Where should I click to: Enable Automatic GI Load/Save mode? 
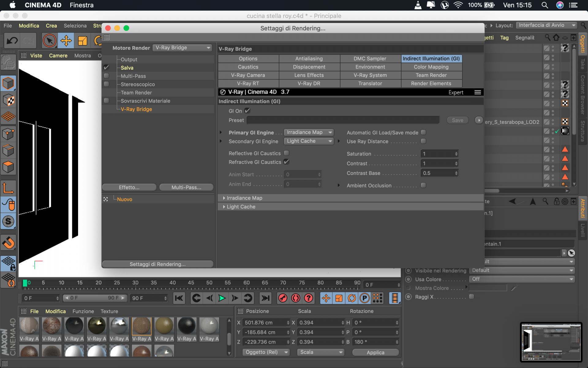tap(423, 132)
